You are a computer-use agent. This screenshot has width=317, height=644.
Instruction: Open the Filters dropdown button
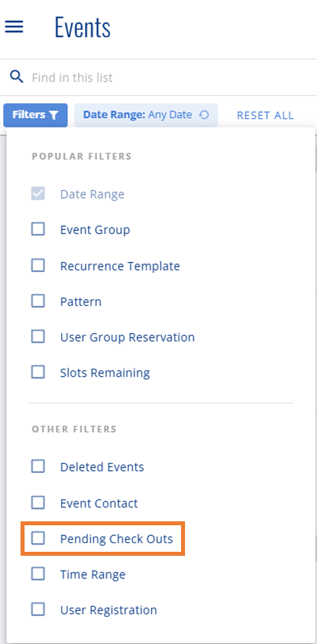[36, 115]
